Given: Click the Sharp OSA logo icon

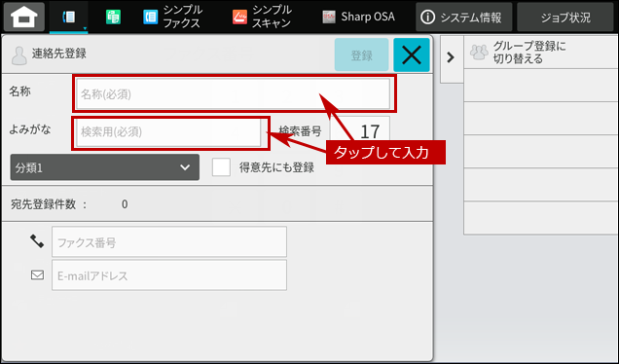Looking at the screenshot, I should click(329, 17).
